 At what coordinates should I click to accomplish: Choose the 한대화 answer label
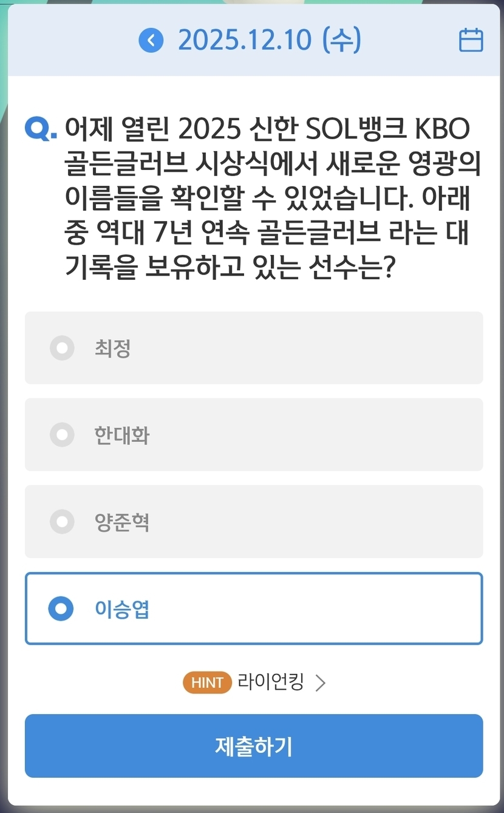[x=122, y=435]
